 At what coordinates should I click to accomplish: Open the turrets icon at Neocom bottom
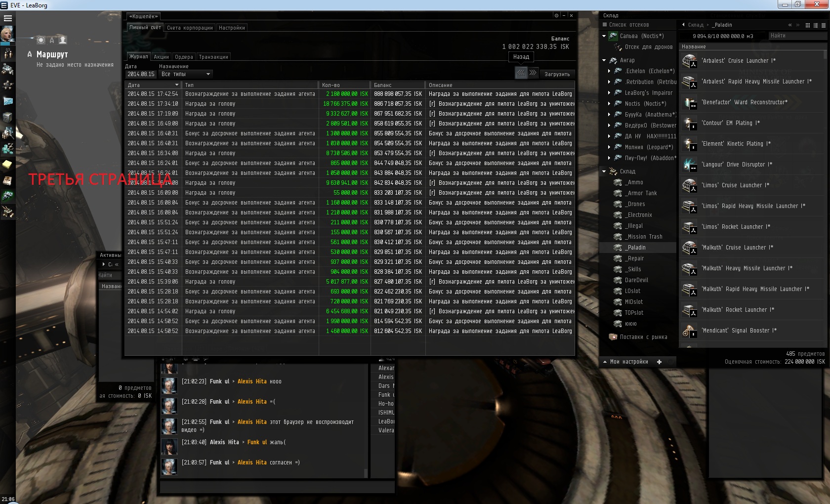point(7,212)
